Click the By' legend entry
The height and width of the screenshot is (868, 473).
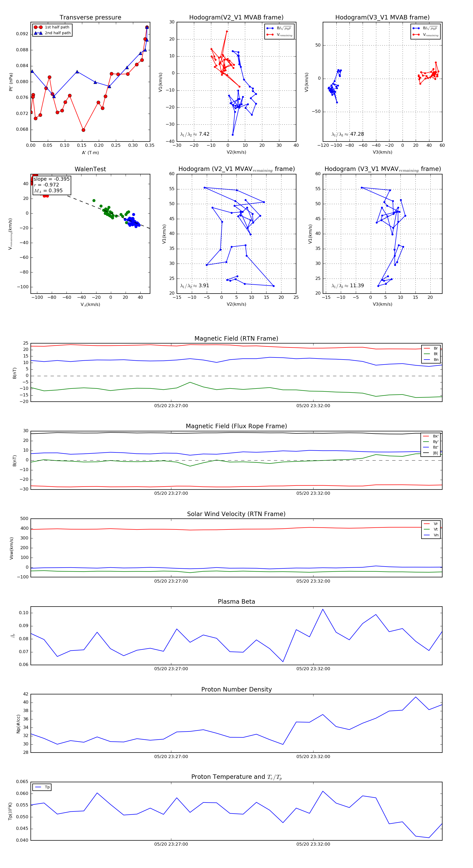pyautogui.click(x=431, y=442)
